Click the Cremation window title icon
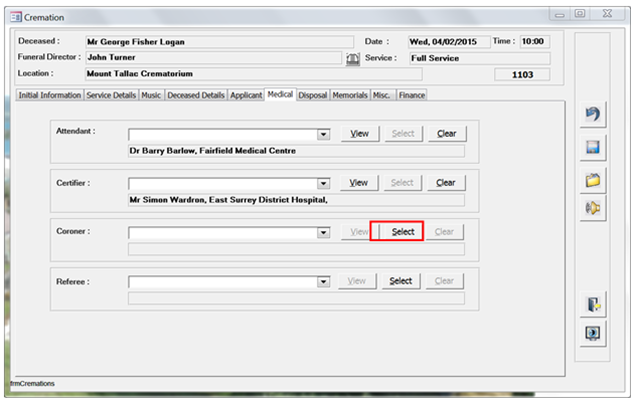Viewport: 631px width, 398px height. coord(16,17)
